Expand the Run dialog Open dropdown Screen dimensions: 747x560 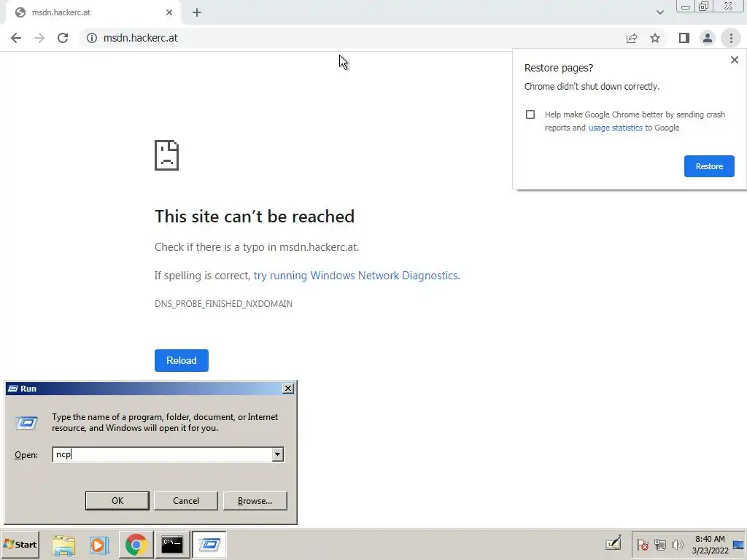tap(278, 454)
